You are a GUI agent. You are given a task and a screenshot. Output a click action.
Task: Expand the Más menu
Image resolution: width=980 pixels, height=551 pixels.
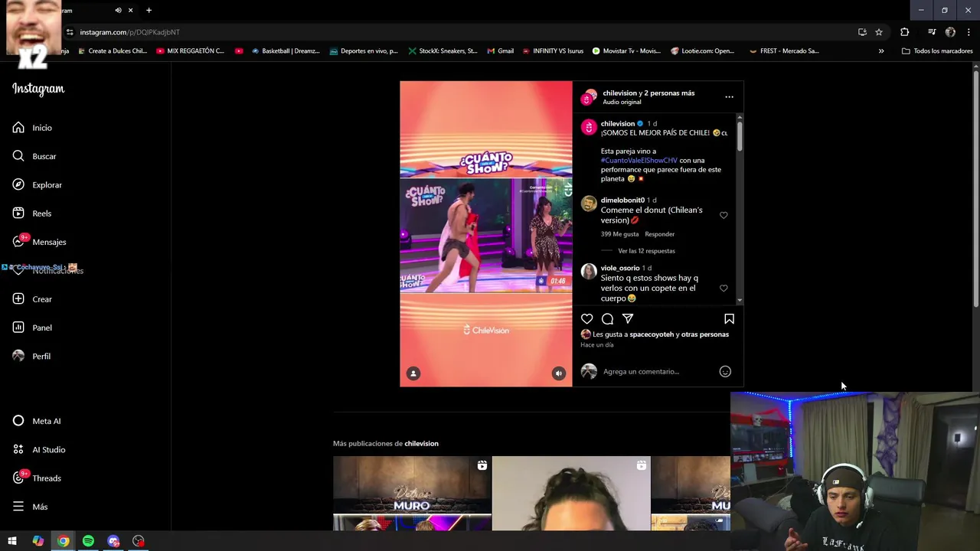pos(30,507)
